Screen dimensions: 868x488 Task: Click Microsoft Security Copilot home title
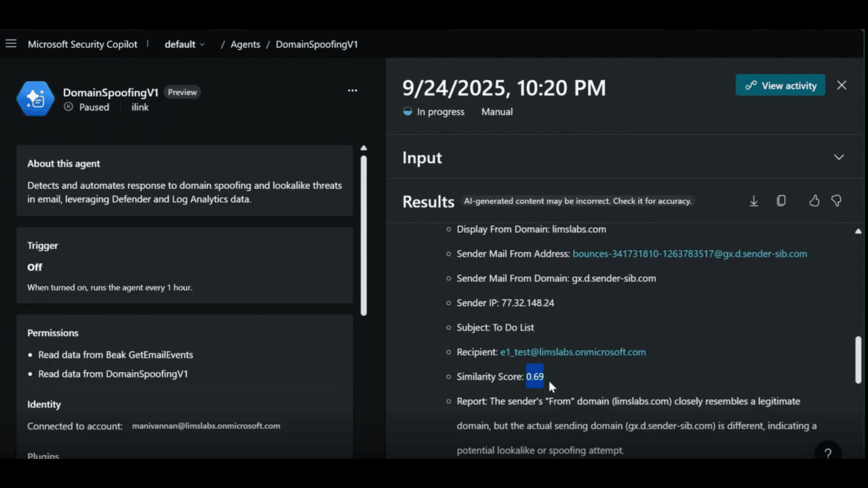pos(83,44)
